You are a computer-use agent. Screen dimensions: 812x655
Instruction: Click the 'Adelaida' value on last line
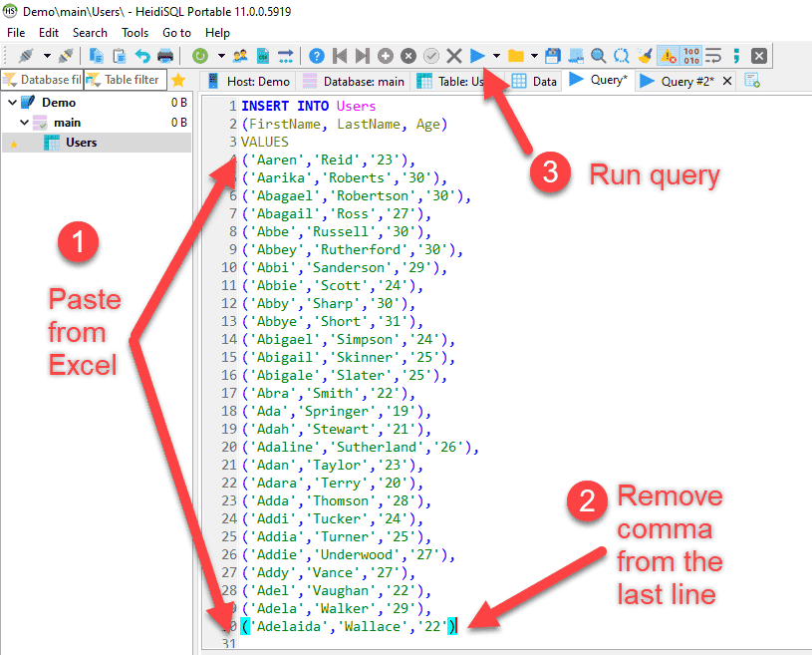click(289, 626)
